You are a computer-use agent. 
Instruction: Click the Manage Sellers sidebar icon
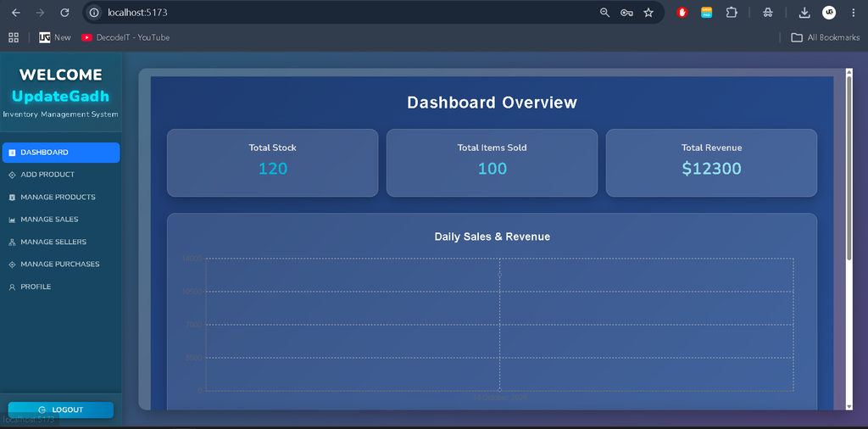click(x=12, y=242)
